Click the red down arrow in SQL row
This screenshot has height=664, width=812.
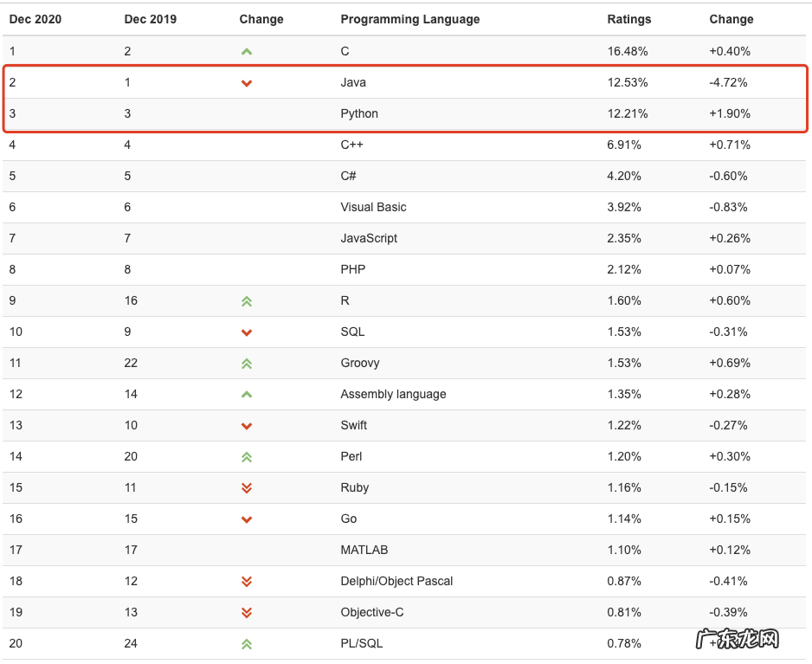click(x=247, y=332)
